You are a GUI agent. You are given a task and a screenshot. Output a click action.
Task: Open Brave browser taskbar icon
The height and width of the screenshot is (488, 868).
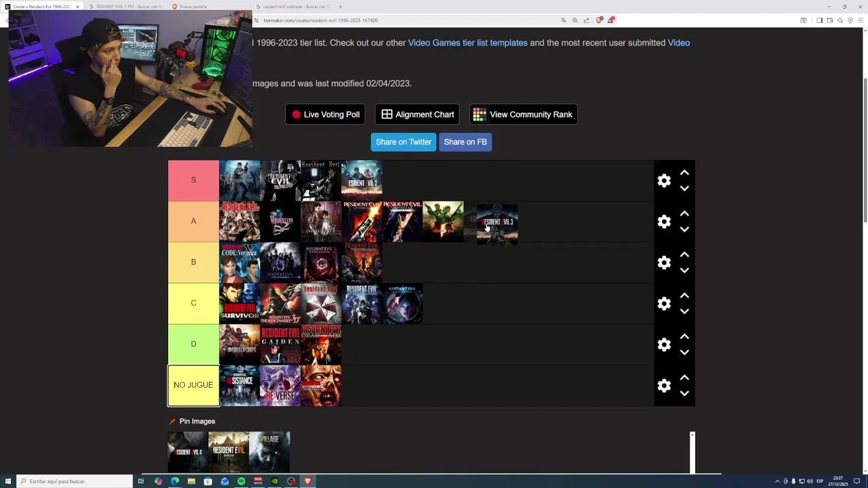308,481
